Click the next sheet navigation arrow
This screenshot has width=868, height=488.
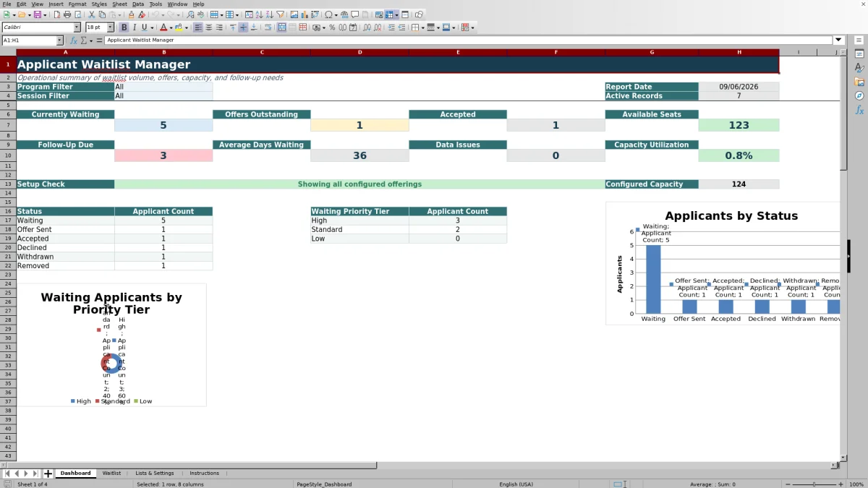[26, 474]
